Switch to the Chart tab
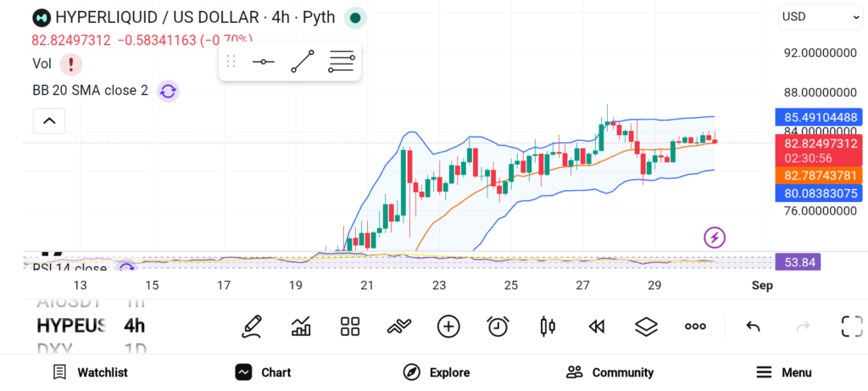 point(263,372)
